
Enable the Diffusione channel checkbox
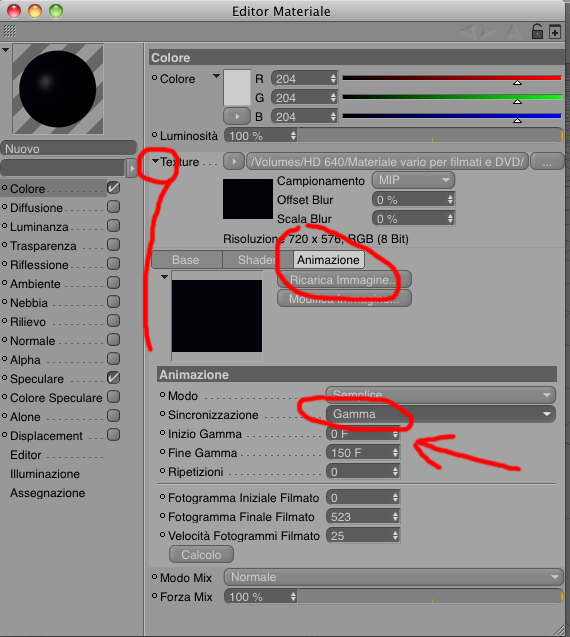pyautogui.click(x=113, y=207)
